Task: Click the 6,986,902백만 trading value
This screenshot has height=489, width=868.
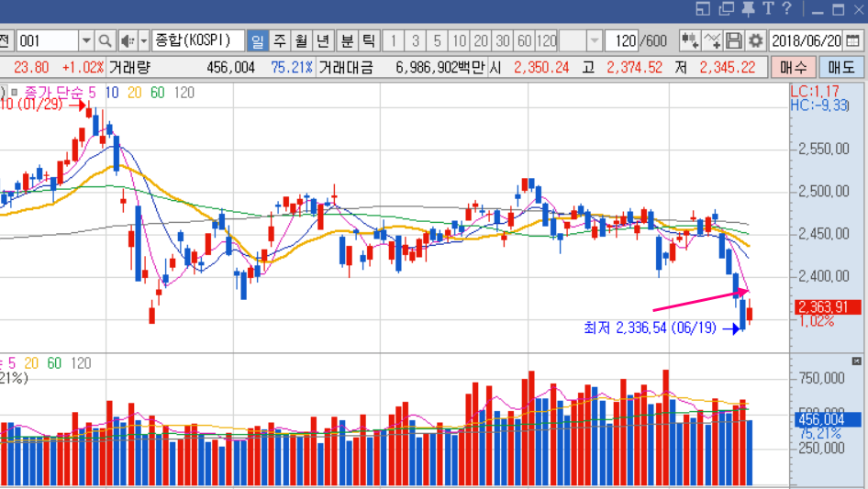Action: pyautogui.click(x=440, y=68)
